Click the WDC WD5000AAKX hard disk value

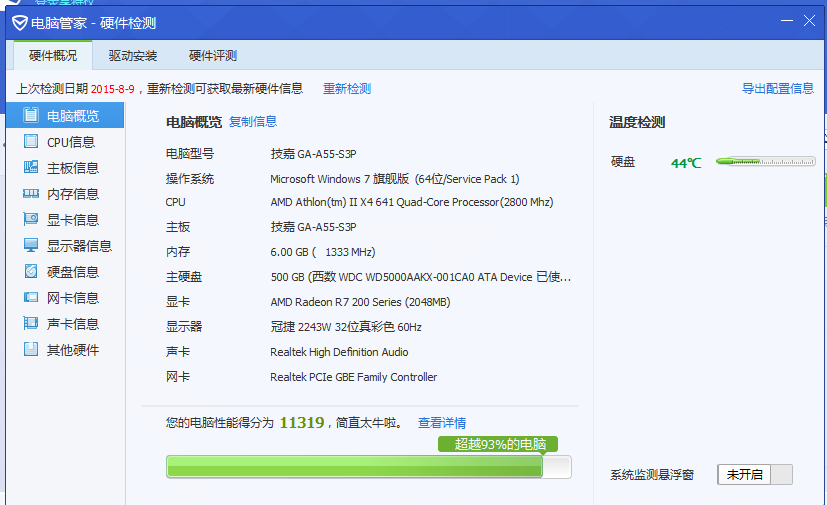pos(421,277)
